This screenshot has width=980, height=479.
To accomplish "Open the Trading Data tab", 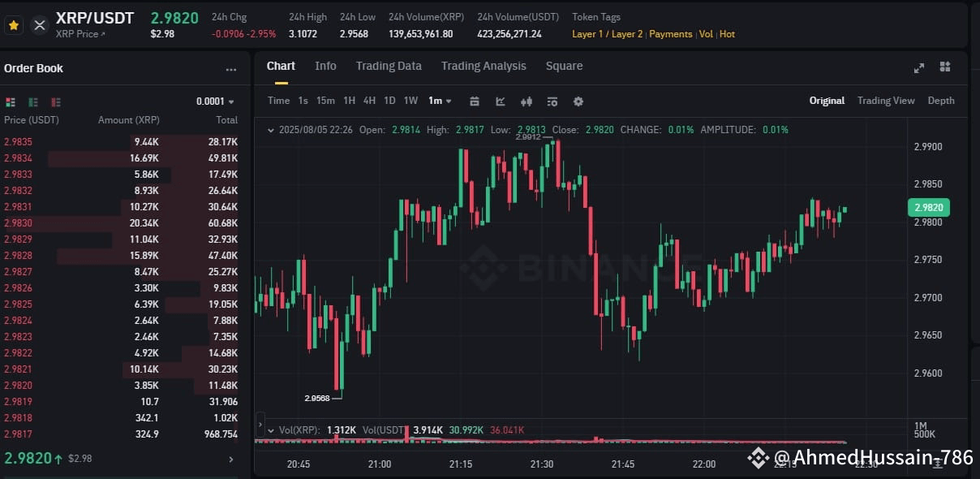I will coord(389,66).
